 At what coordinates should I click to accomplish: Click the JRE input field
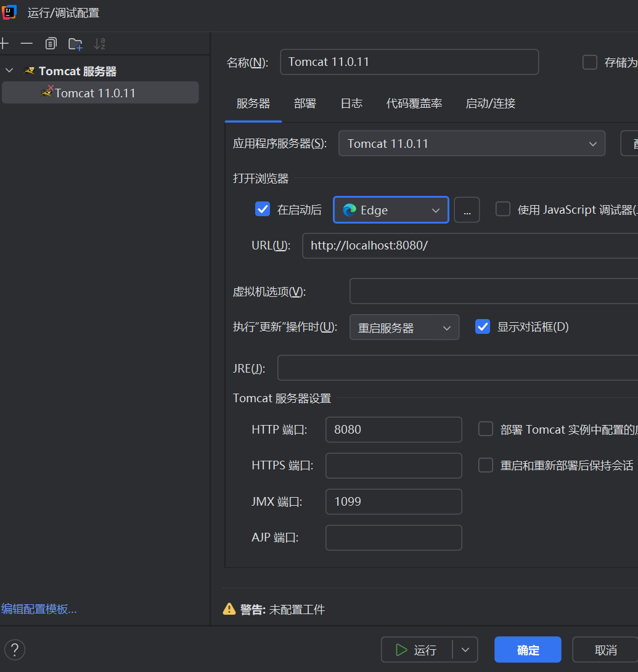coord(457,368)
